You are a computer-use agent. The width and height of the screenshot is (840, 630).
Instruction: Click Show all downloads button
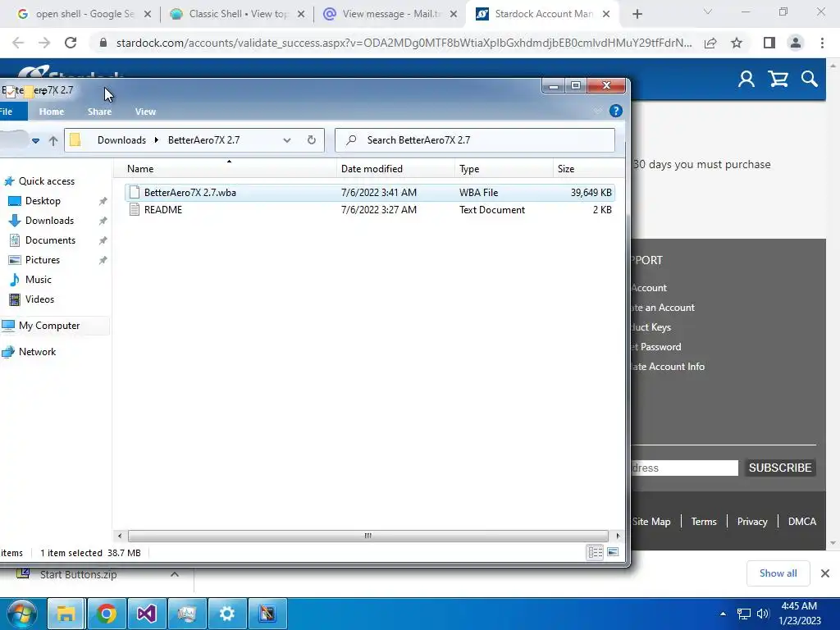(778, 573)
